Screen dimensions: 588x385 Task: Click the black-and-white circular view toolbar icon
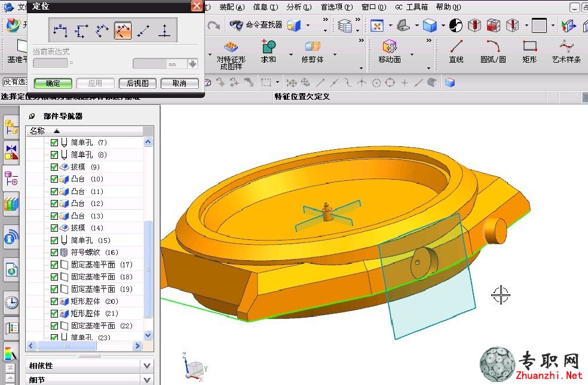tap(456, 26)
